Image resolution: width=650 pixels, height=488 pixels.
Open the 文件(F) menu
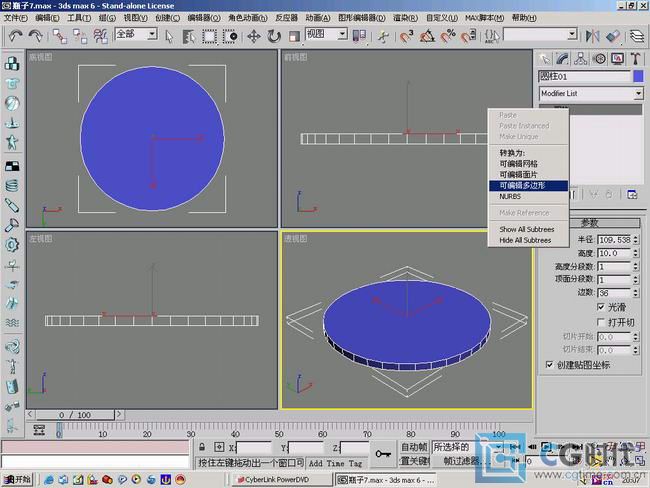[15, 18]
